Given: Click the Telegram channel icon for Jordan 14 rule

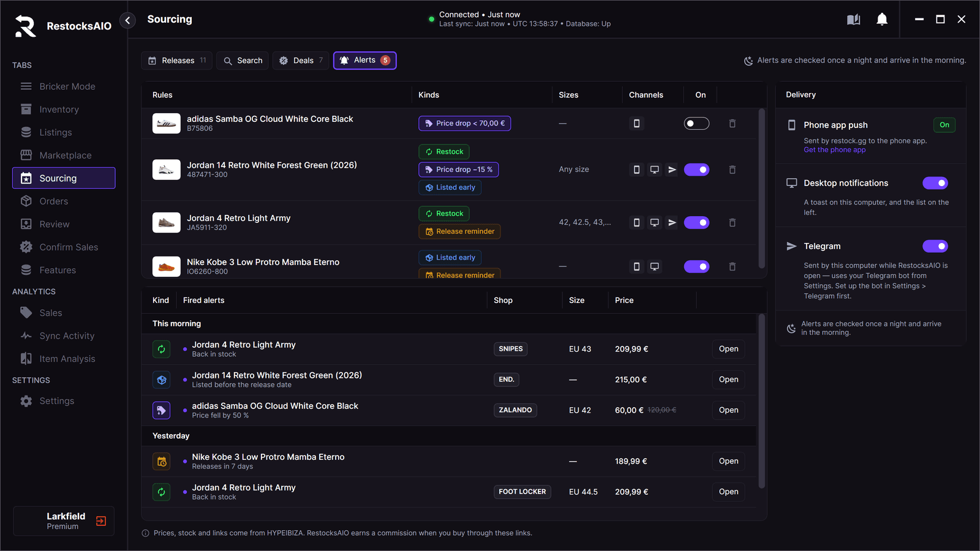Looking at the screenshot, I should [x=672, y=170].
